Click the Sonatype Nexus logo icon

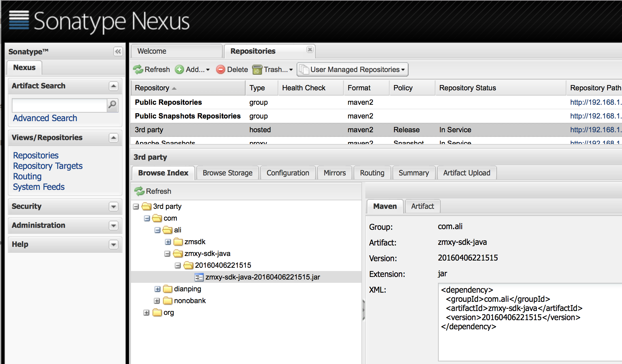click(19, 20)
